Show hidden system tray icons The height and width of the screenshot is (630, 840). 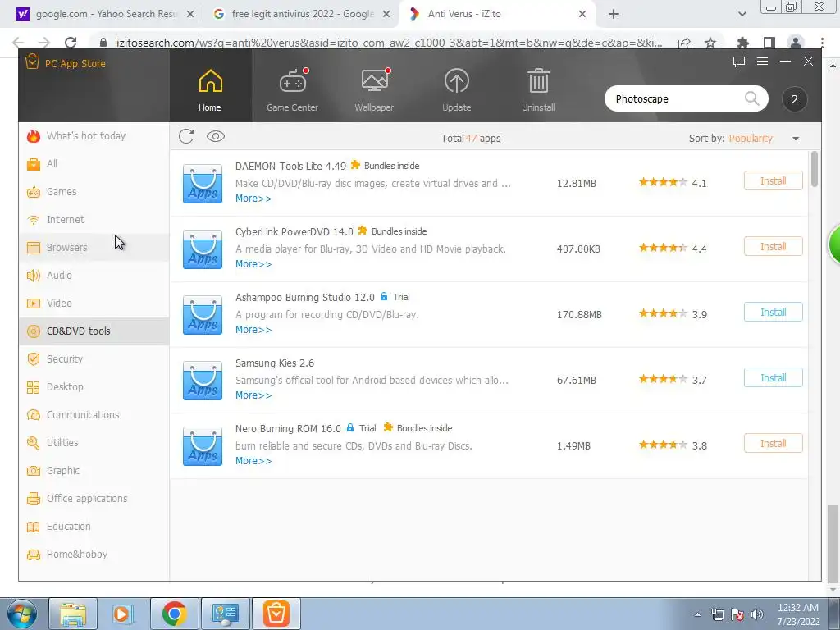pyautogui.click(x=697, y=614)
